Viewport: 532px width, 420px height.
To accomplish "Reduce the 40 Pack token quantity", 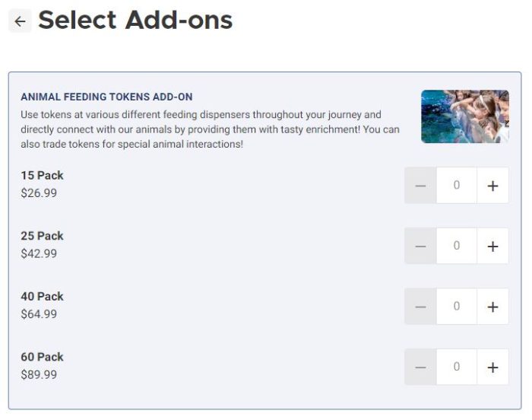I will click(x=420, y=307).
